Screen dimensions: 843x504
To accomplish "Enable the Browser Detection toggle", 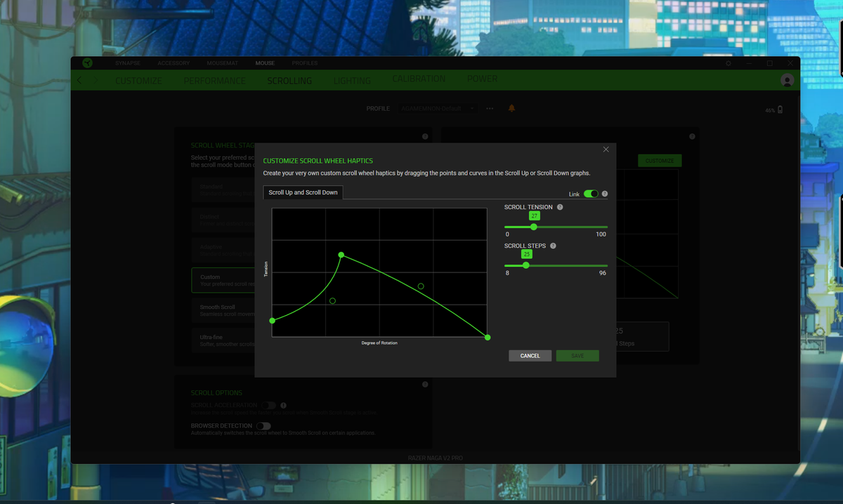I will point(264,426).
